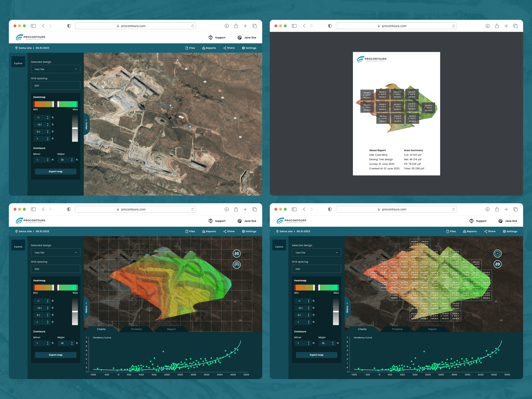Click ProContours logo in bottom-left window

pos(31,221)
